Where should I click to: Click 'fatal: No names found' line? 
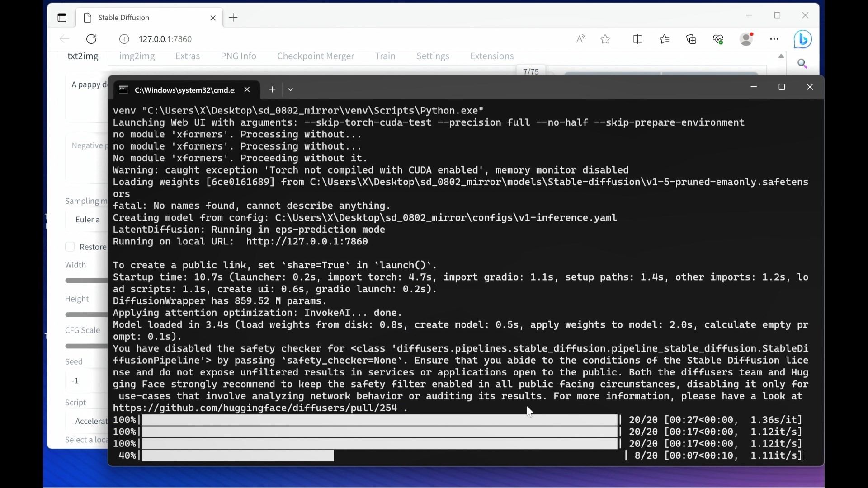coord(252,206)
